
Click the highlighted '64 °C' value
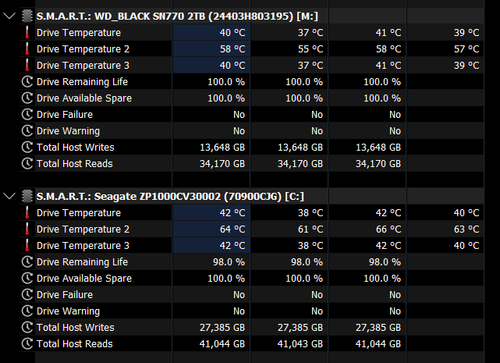(x=232, y=229)
